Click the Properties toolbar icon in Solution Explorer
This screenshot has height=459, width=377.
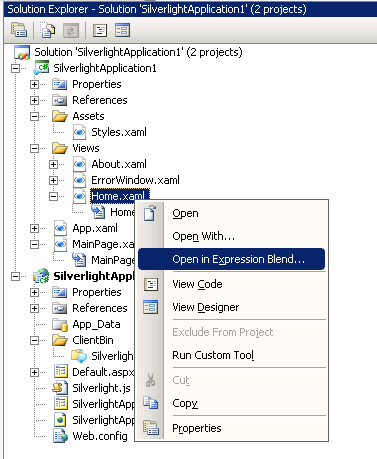pyautogui.click(x=19, y=30)
